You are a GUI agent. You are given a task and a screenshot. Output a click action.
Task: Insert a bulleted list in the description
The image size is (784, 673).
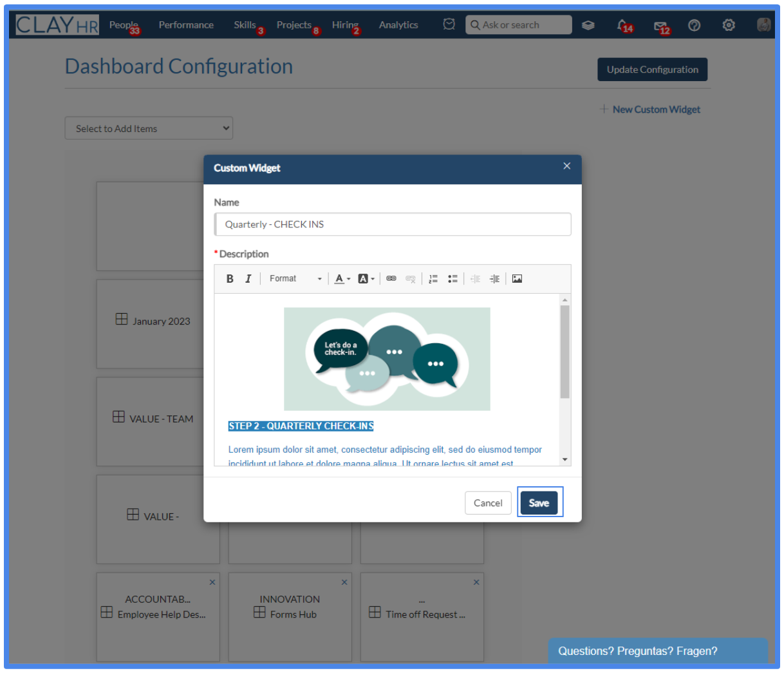coord(453,278)
